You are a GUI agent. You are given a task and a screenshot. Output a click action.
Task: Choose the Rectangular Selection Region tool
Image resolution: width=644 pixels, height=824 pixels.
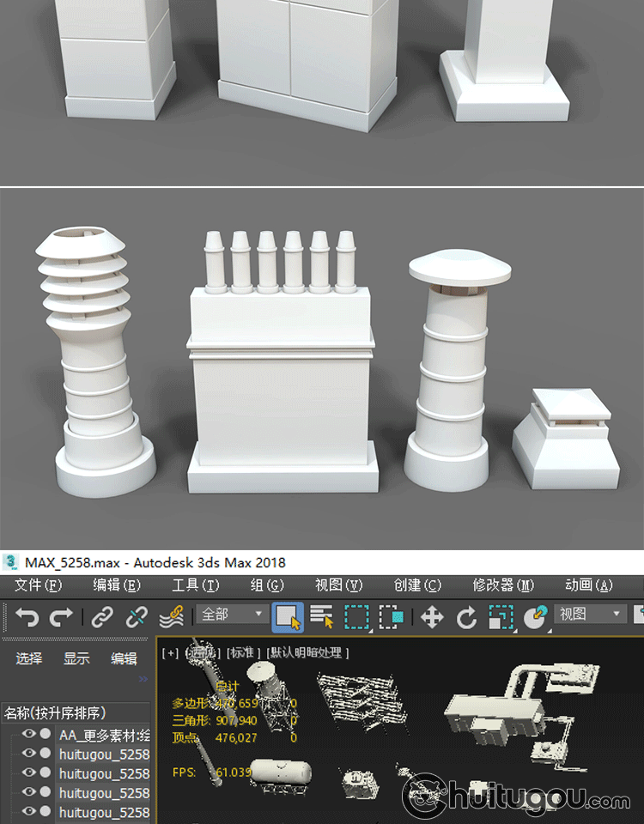[x=356, y=616]
